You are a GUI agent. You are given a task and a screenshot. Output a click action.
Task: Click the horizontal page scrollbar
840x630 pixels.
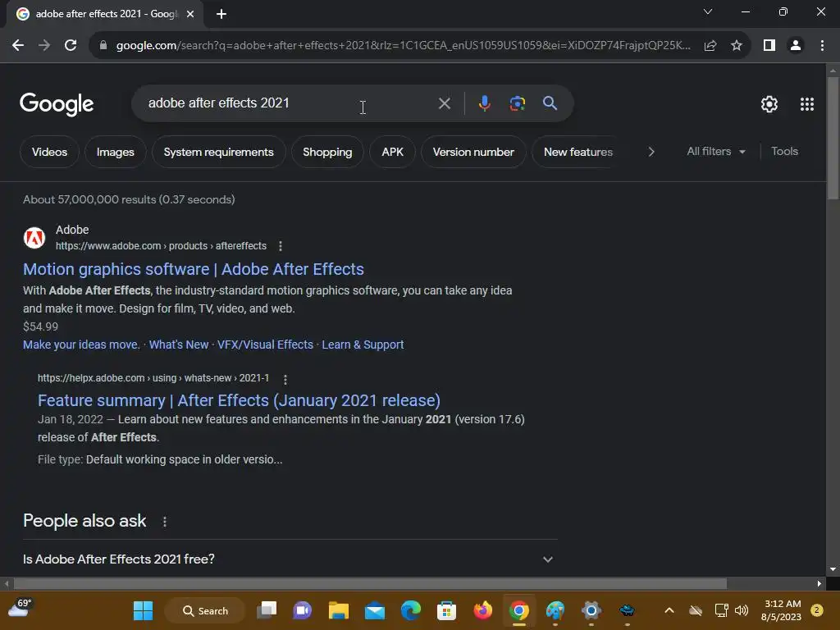[370, 583]
